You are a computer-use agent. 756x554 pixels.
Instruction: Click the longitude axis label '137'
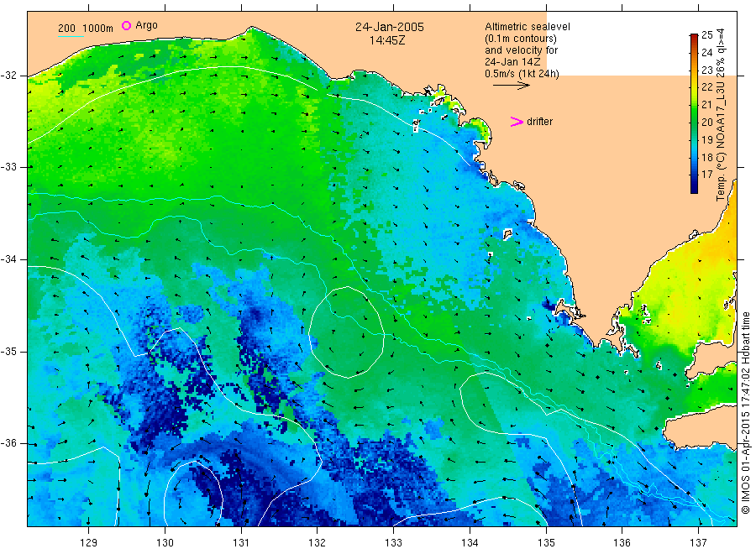tap(698, 542)
